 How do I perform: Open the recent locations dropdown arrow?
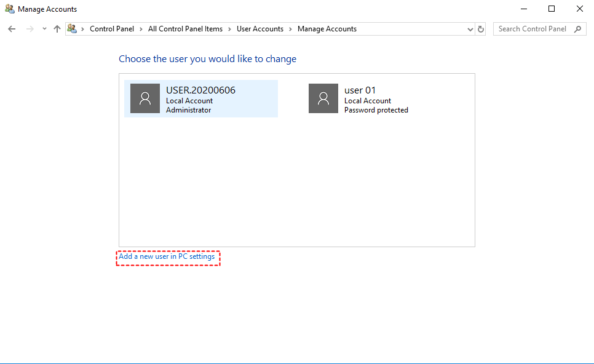pos(44,29)
